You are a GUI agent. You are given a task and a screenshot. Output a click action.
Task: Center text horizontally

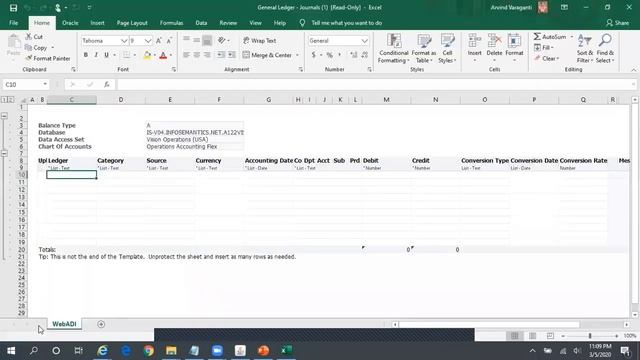click(197, 55)
